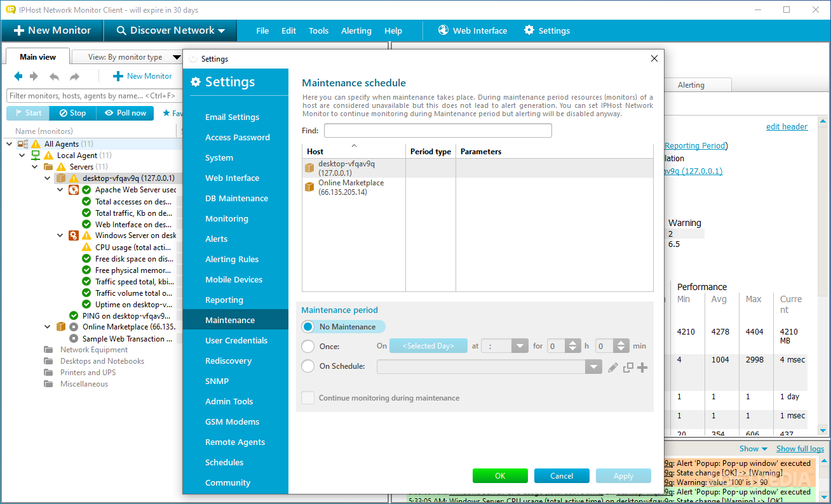Click the Find input field
The width and height of the screenshot is (831, 504).
[x=438, y=131]
